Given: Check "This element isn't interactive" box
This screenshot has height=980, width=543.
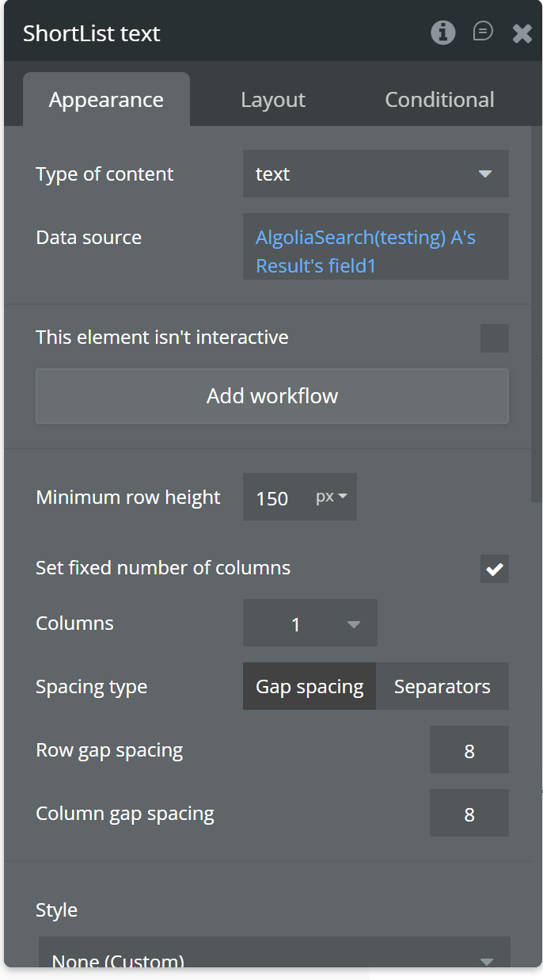Looking at the screenshot, I should pyautogui.click(x=495, y=338).
